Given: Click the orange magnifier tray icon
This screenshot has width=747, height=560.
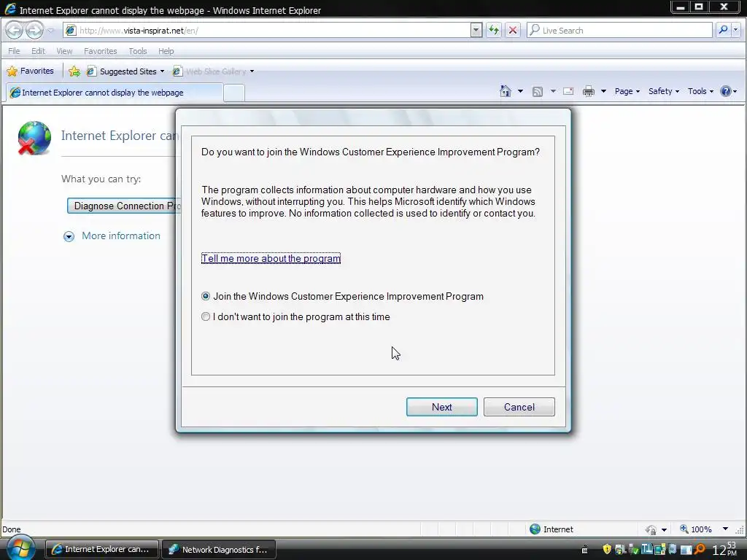Looking at the screenshot, I should tap(700, 549).
